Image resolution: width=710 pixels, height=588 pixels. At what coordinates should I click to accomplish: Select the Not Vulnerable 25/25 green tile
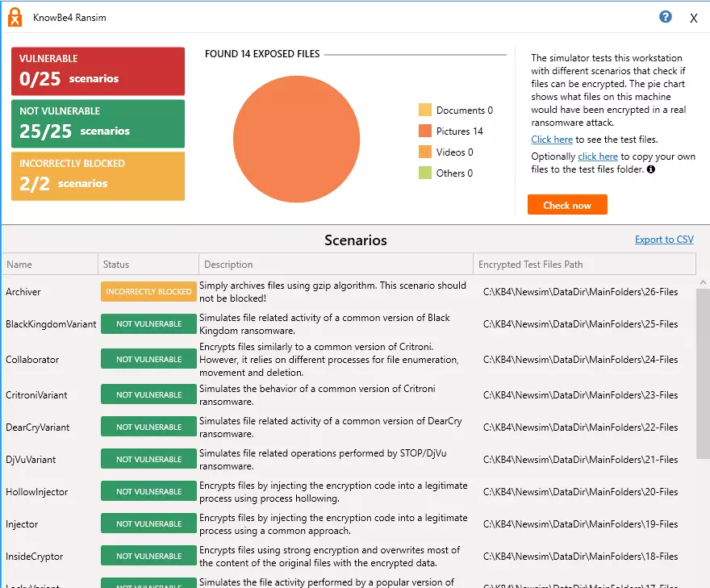click(98, 123)
